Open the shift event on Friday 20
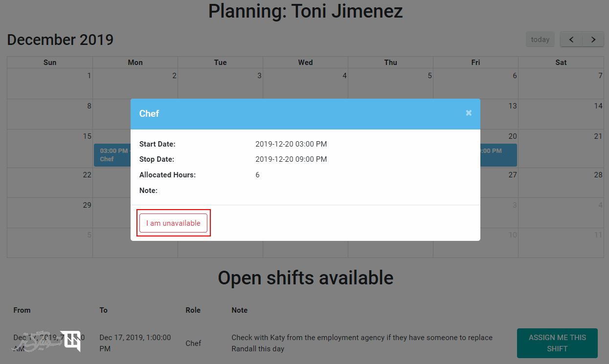This screenshot has height=364, width=609. [x=498, y=155]
